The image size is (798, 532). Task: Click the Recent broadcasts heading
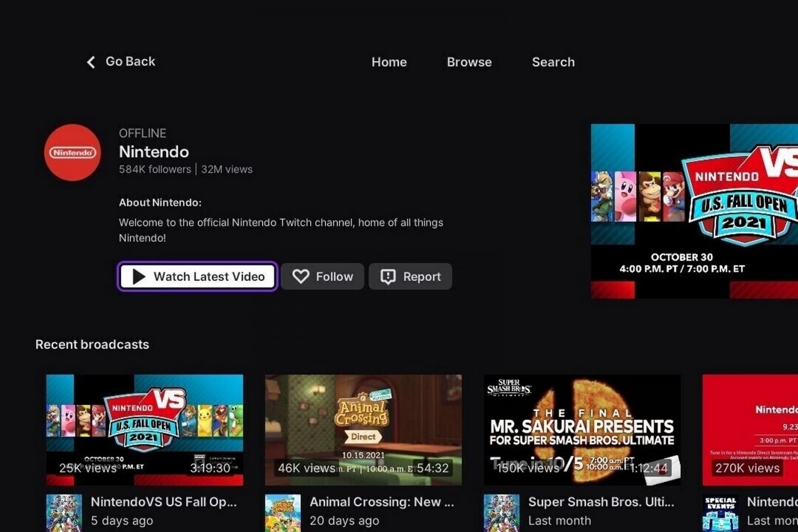point(92,344)
